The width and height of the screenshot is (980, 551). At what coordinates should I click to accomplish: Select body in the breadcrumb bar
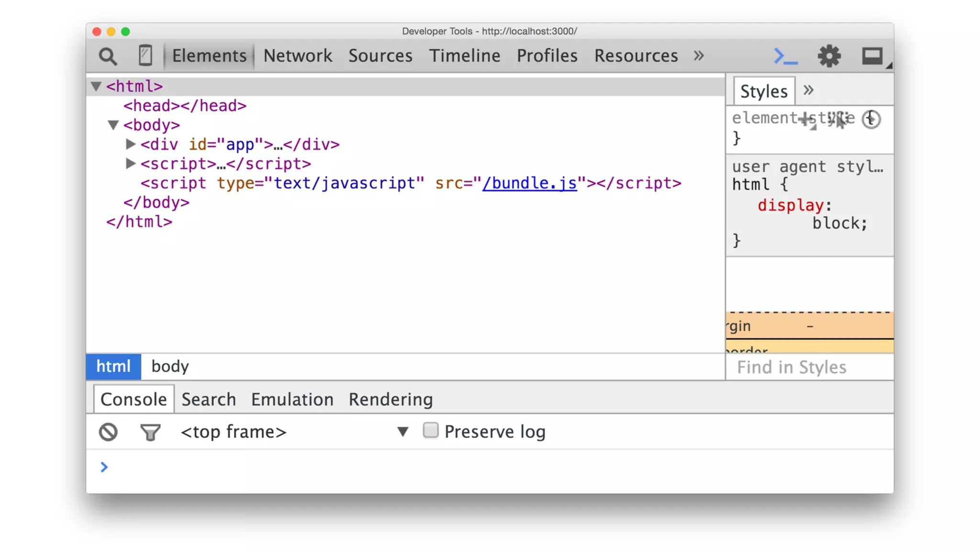[x=170, y=366]
